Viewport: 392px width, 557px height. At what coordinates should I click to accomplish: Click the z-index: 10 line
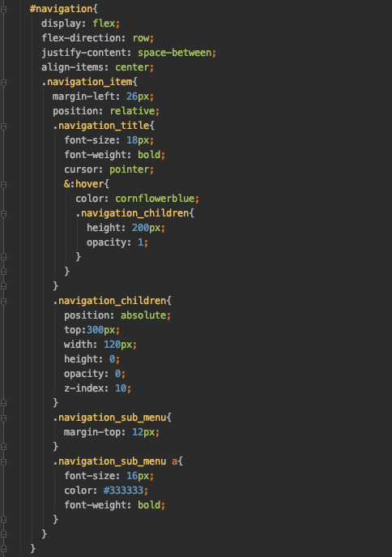click(97, 388)
